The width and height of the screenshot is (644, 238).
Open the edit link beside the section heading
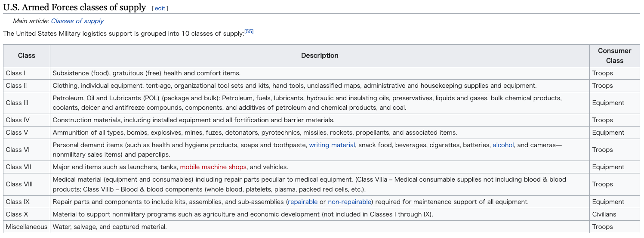point(160,9)
